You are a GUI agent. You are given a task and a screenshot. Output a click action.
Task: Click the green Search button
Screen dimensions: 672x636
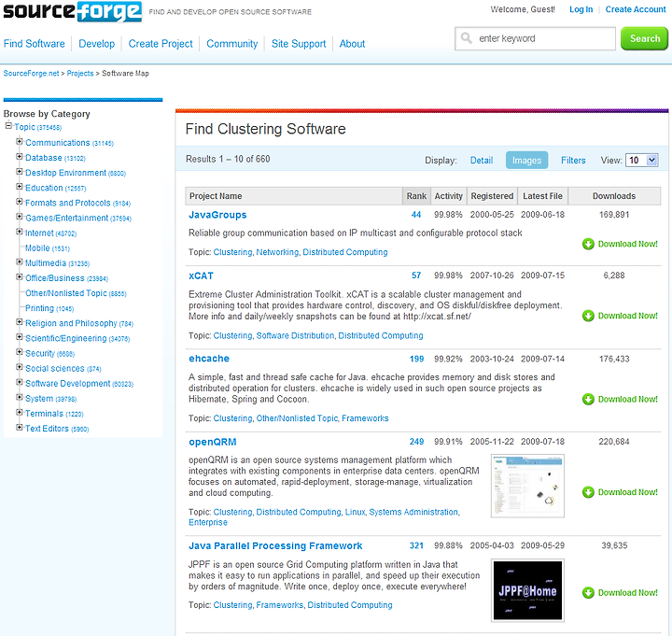(x=645, y=38)
